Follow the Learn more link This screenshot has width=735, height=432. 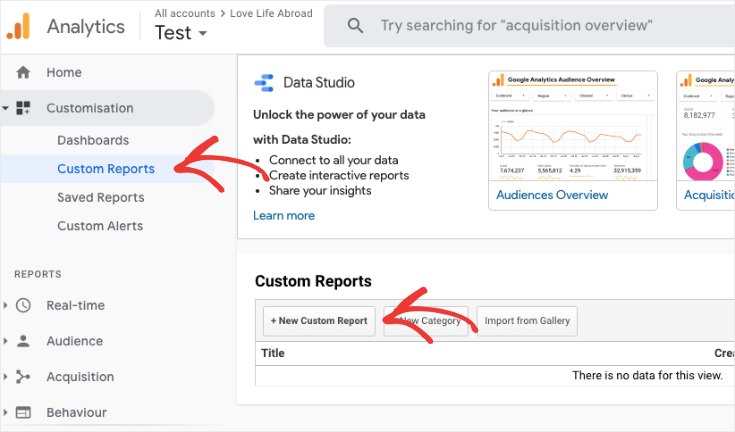pos(284,216)
